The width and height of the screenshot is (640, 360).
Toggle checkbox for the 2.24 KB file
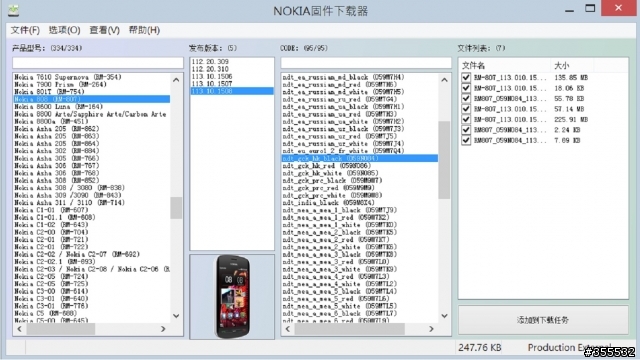point(466,130)
